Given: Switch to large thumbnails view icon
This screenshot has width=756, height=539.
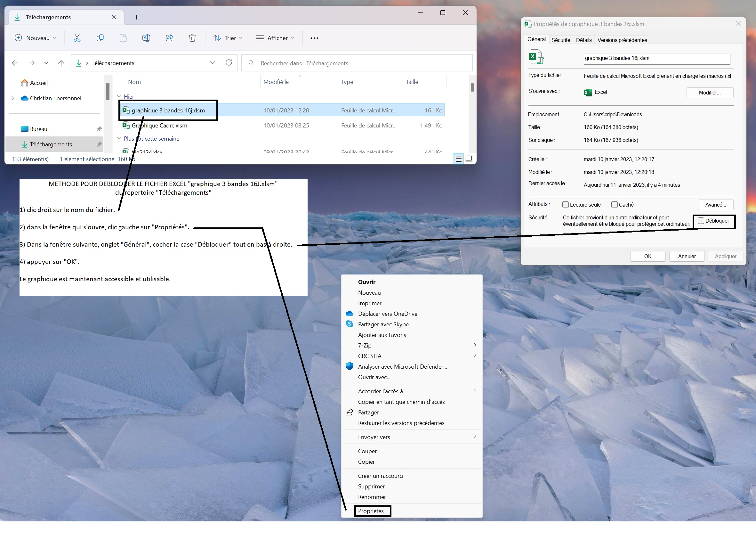Looking at the screenshot, I should click(469, 159).
